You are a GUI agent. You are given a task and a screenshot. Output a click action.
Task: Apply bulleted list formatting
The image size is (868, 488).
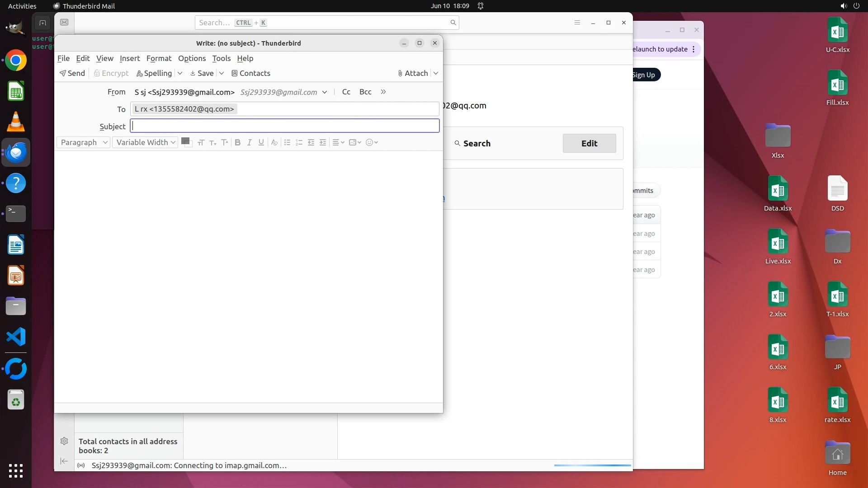click(287, 142)
